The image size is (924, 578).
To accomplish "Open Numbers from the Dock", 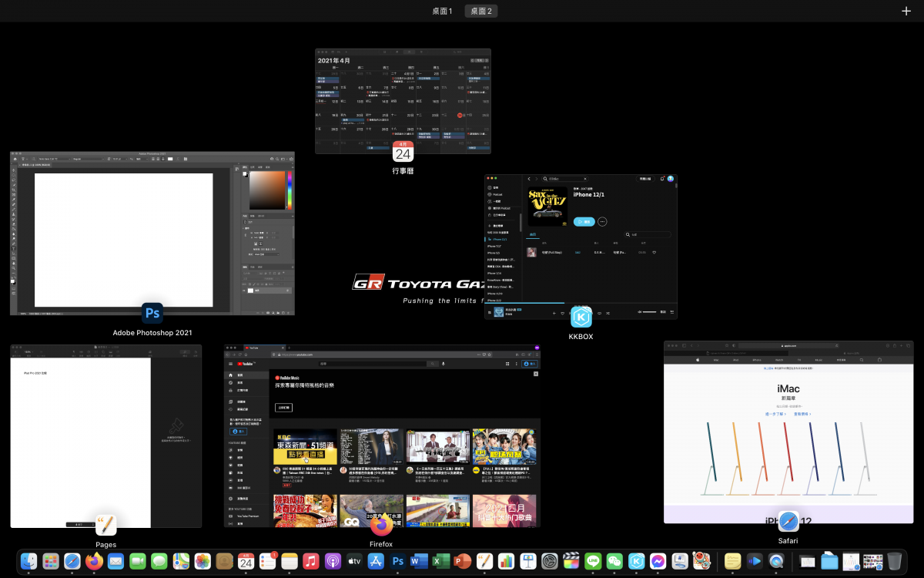I will coord(506,562).
